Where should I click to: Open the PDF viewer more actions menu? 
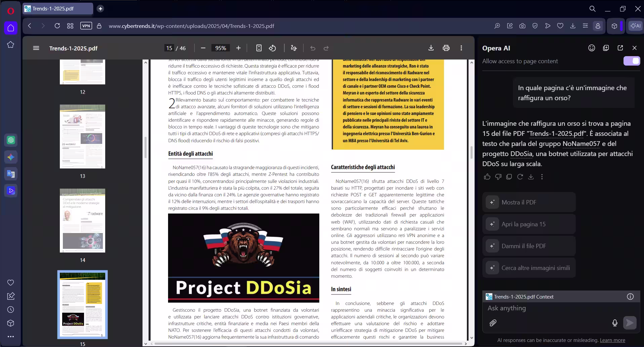coord(461,48)
